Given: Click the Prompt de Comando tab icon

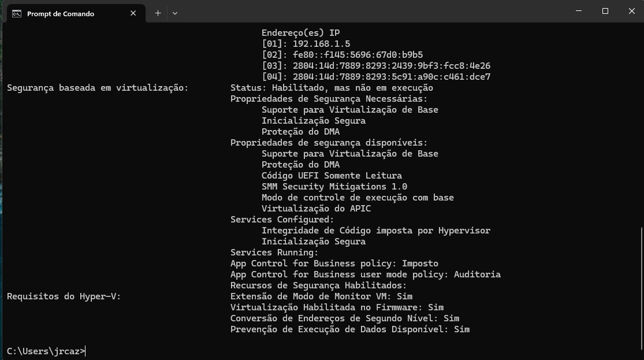Looking at the screenshot, I should tap(16, 13).
